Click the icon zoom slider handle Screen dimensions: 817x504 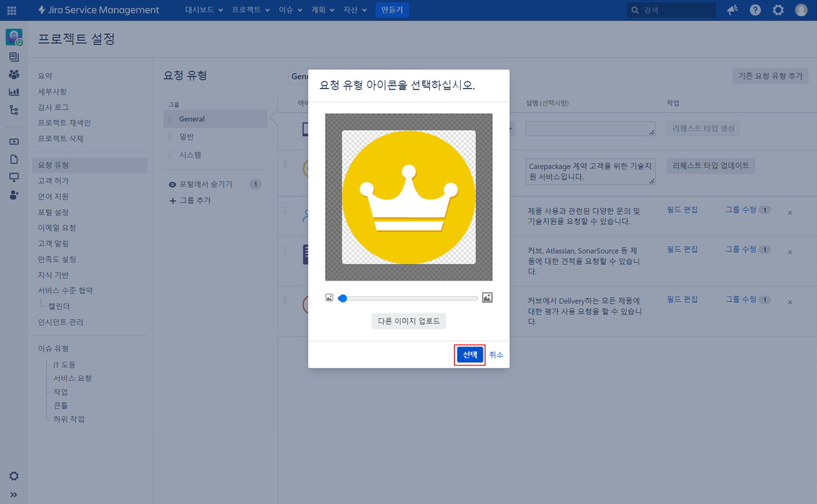pyautogui.click(x=342, y=298)
